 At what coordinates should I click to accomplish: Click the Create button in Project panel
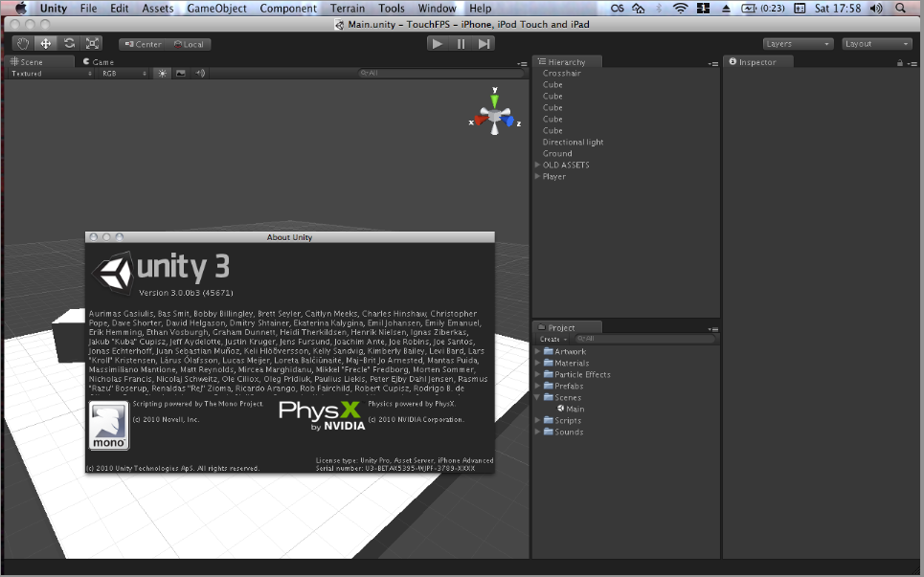tap(552, 338)
